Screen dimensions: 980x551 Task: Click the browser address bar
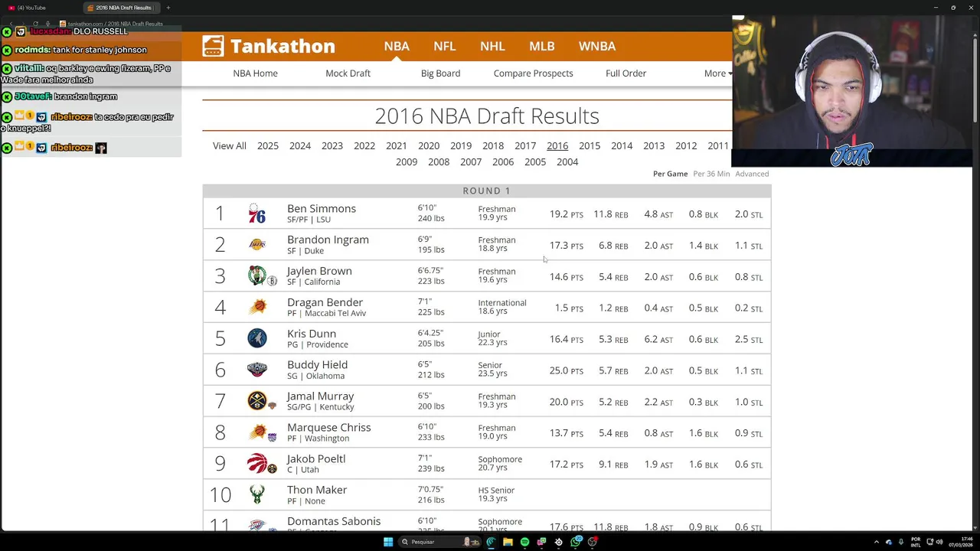click(115, 24)
